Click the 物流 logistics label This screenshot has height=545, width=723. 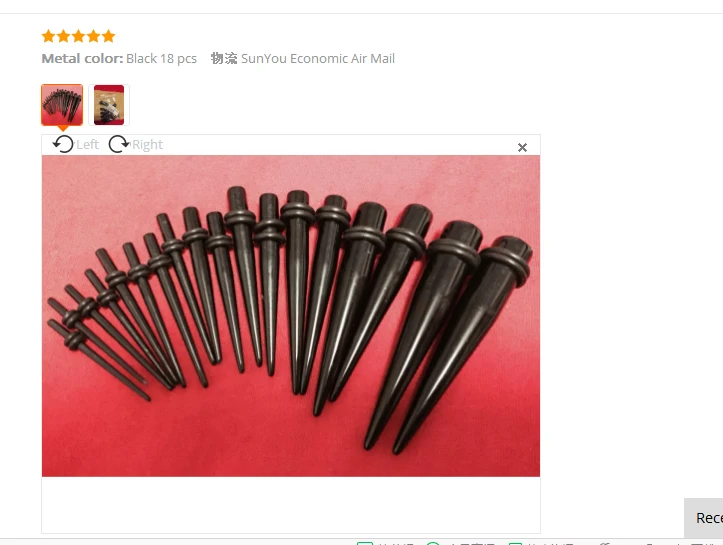point(224,59)
